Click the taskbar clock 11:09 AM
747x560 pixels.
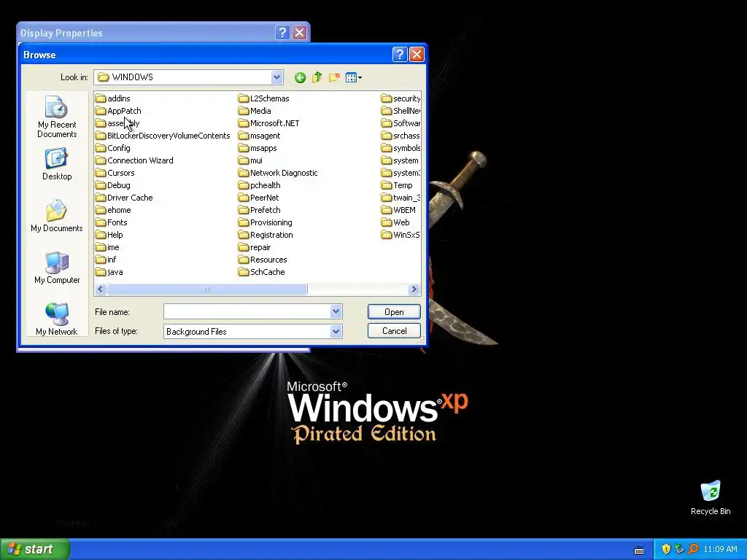click(720, 549)
